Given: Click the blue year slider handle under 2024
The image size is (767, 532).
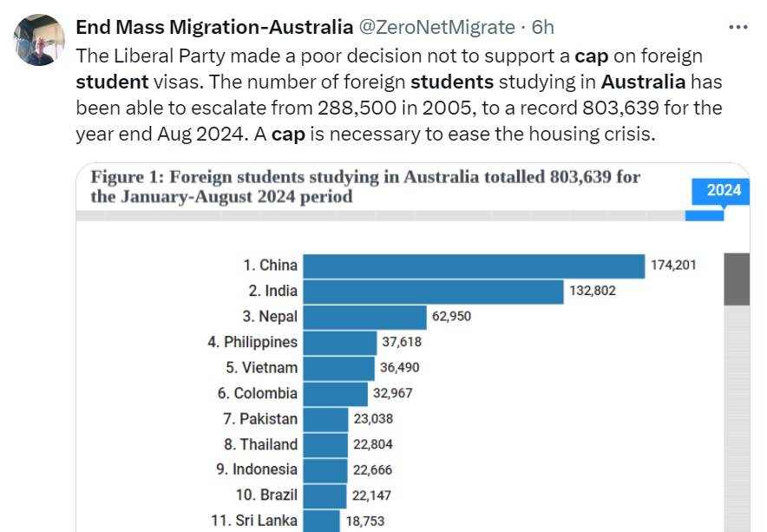Looking at the screenshot, I should (x=705, y=214).
